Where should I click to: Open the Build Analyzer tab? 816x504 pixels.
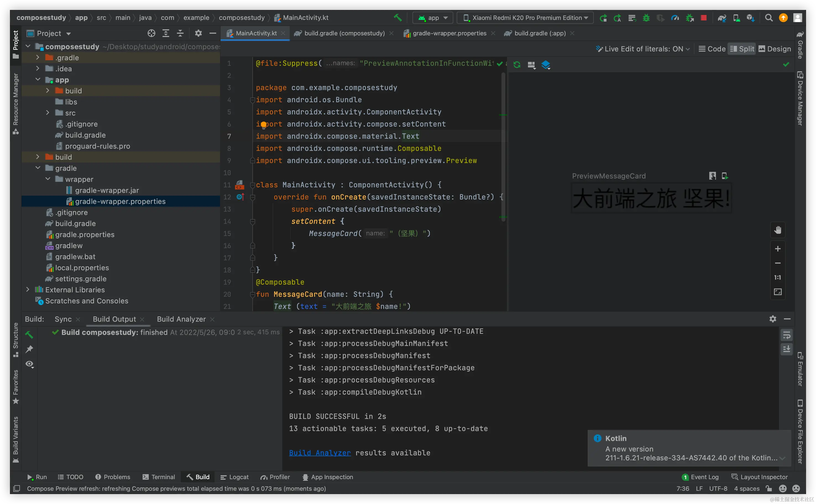point(181,319)
